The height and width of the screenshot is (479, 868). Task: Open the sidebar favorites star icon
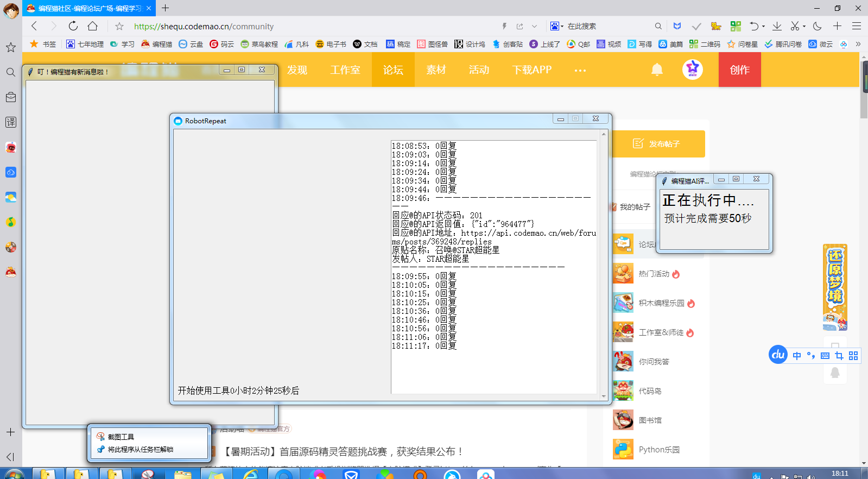pyautogui.click(x=10, y=47)
